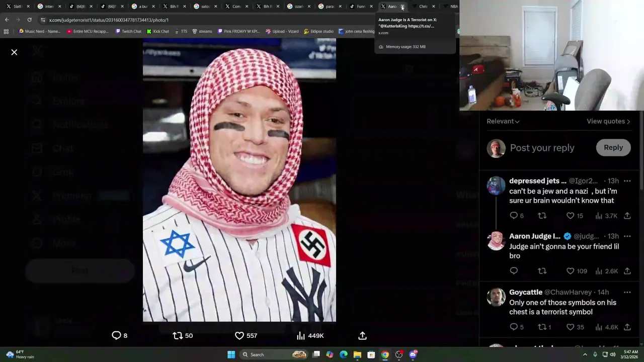
Task: Open Entire MCU Recapp bookmark
Action: tap(88, 31)
